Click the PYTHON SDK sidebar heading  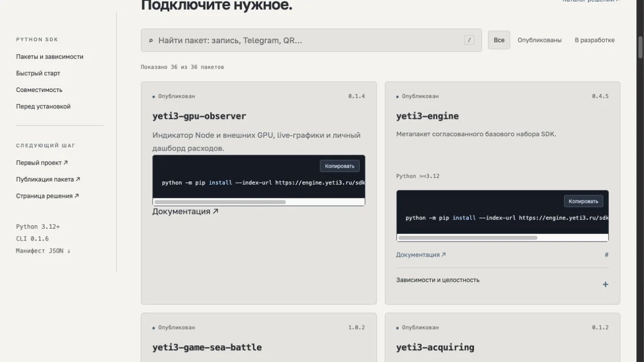(x=37, y=40)
